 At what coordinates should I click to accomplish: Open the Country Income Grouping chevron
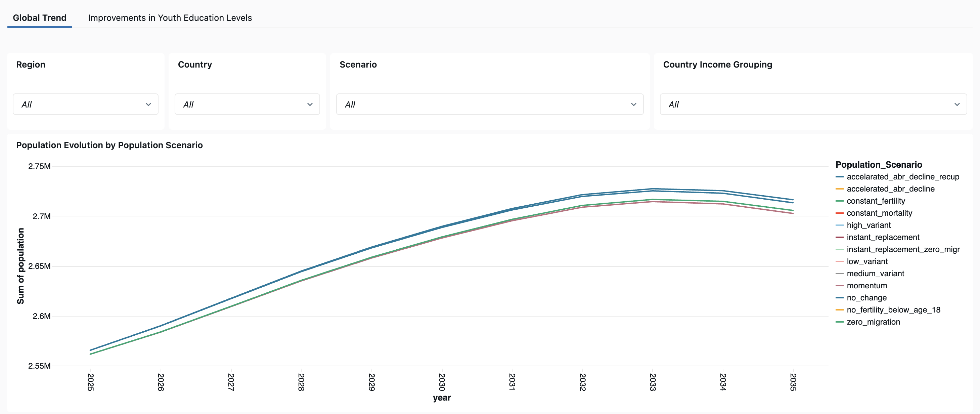(x=957, y=104)
